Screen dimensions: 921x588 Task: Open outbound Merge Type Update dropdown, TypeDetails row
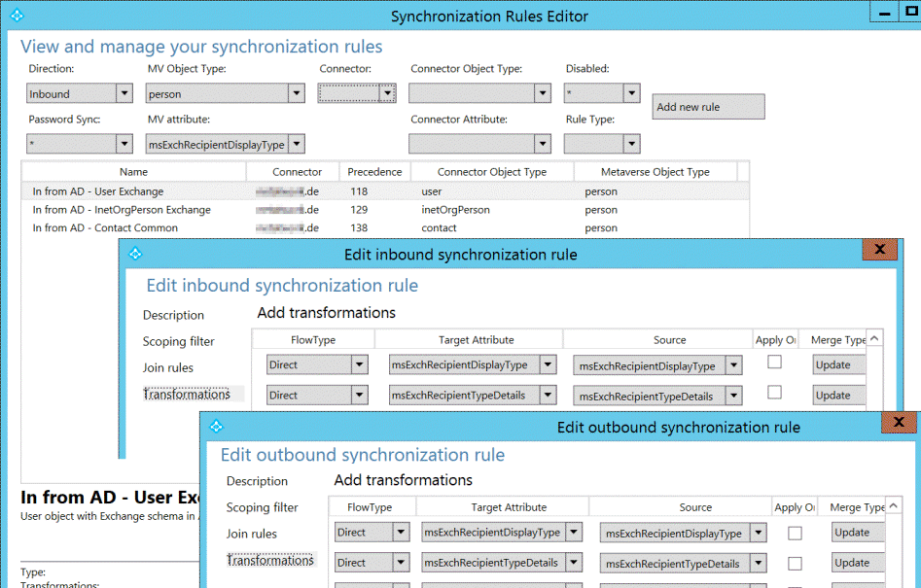click(858, 562)
